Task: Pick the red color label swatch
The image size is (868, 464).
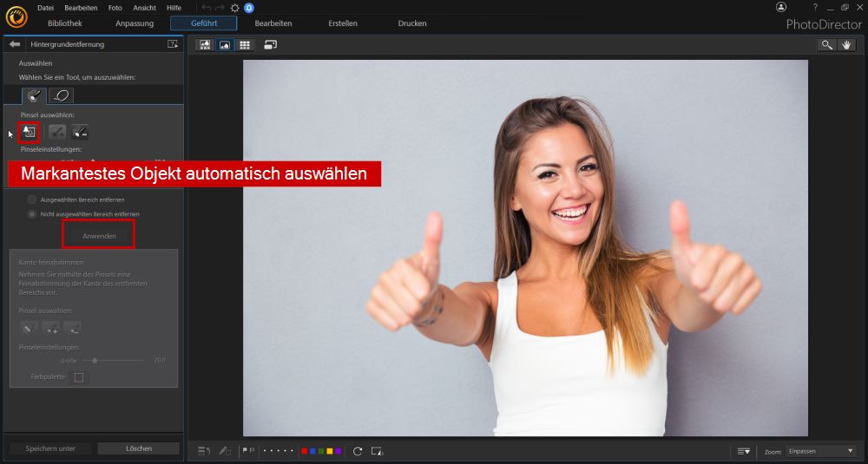Action: [304, 451]
